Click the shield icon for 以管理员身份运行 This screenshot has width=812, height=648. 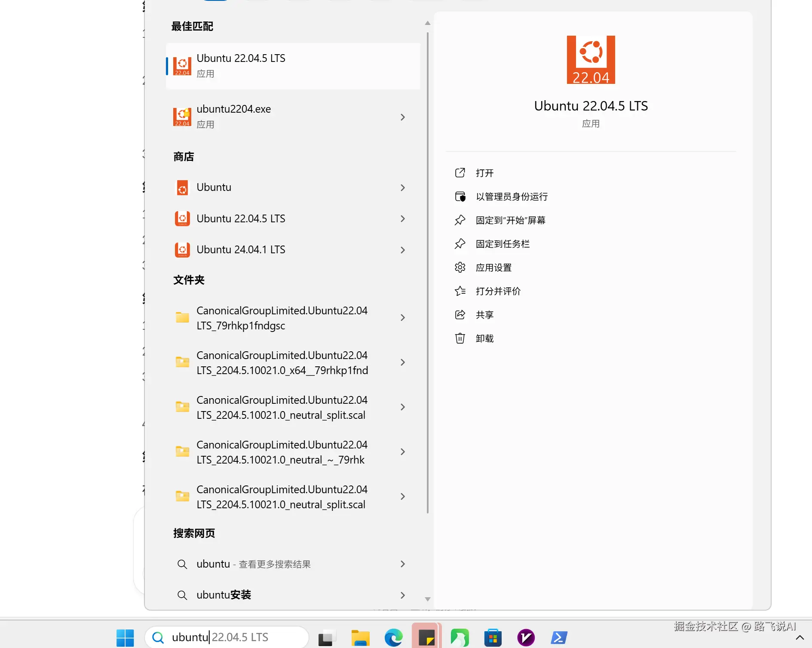[460, 197]
